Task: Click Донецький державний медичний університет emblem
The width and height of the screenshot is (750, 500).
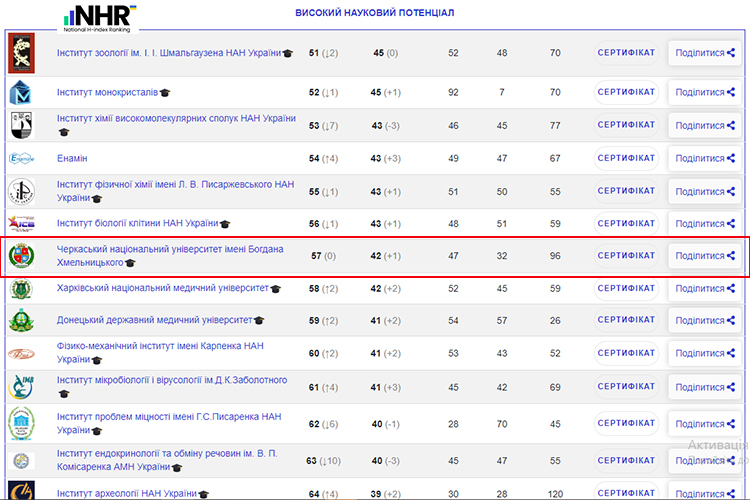Action: coord(21,322)
